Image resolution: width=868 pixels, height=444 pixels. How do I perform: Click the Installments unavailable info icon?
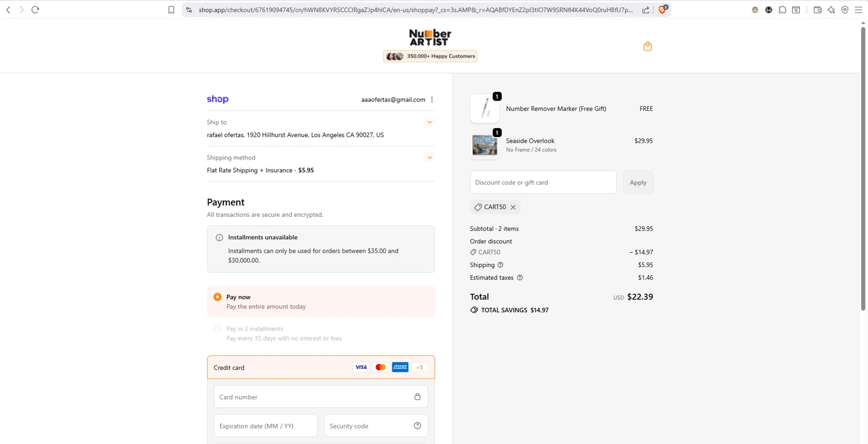(219, 238)
